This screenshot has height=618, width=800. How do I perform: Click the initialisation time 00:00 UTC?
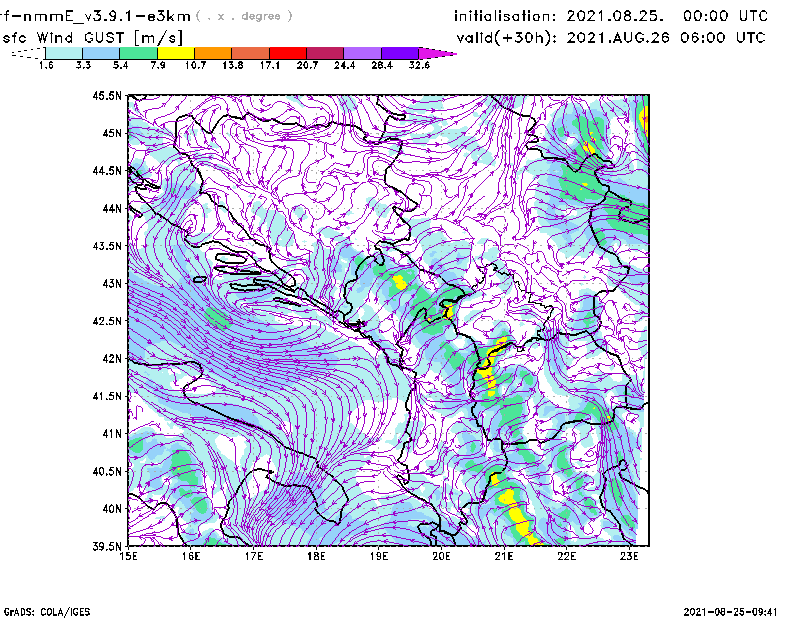(726, 16)
